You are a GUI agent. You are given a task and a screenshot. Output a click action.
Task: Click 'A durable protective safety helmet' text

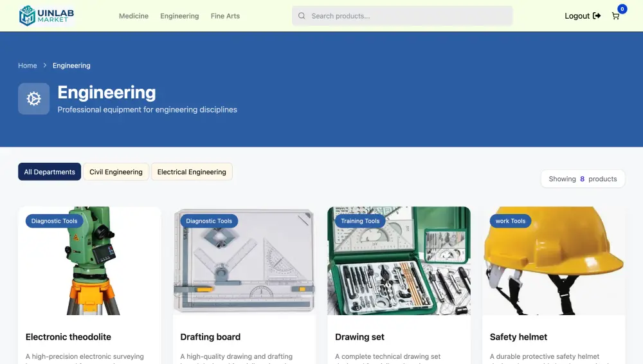pos(545,356)
